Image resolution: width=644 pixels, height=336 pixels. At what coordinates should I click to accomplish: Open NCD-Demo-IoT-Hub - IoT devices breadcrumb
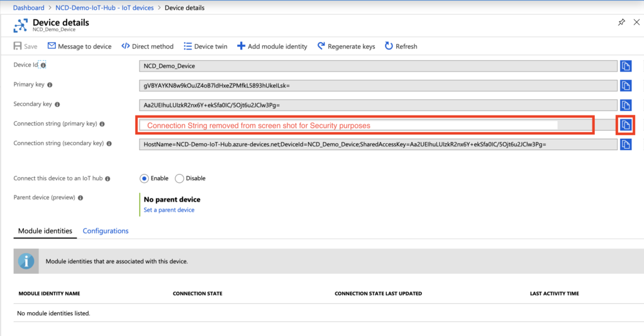tap(104, 8)
